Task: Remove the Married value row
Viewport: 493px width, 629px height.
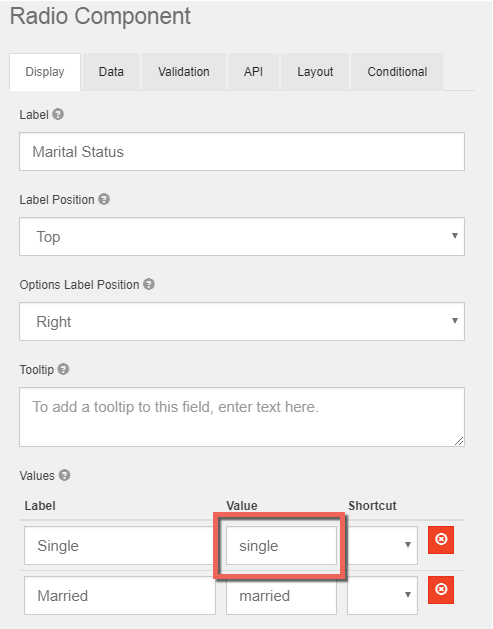Action: pyautogui.click(x=440, y=590)
